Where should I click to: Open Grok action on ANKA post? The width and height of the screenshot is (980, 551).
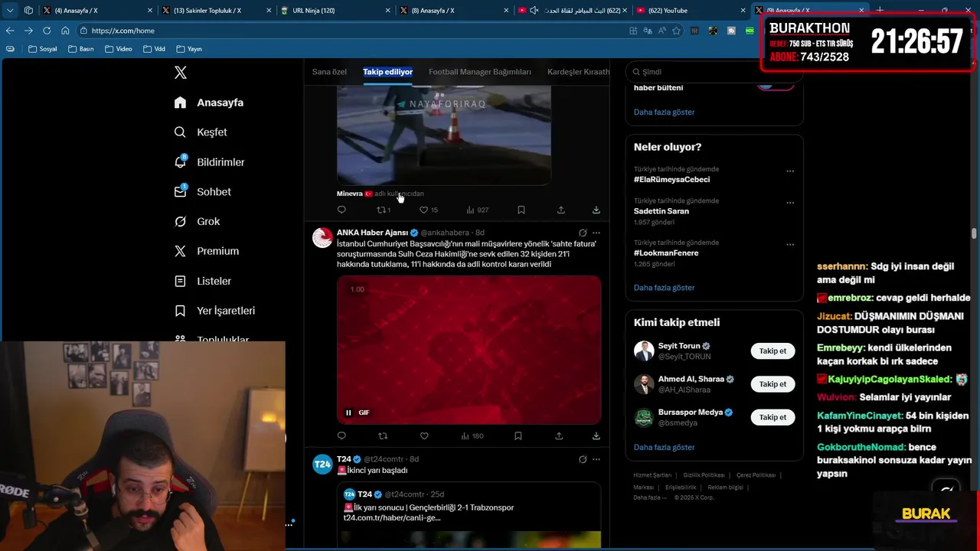point(583,233)
